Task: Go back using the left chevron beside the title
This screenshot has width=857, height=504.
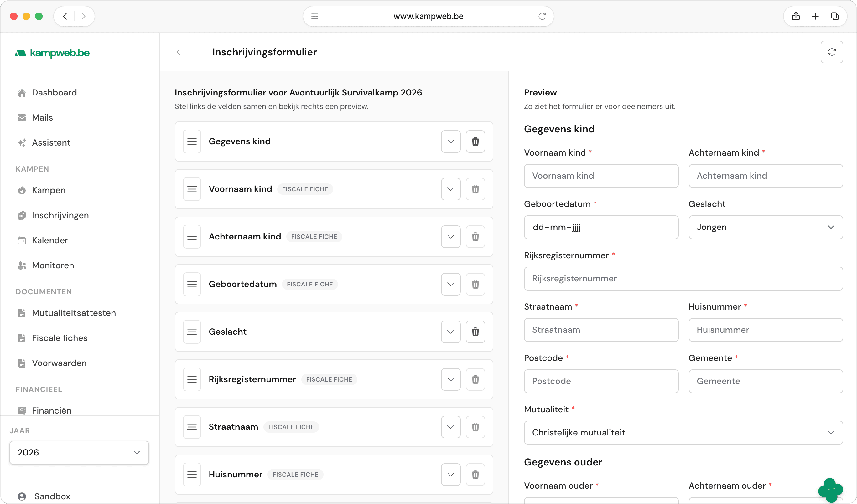Action: (x=178, y=52)
